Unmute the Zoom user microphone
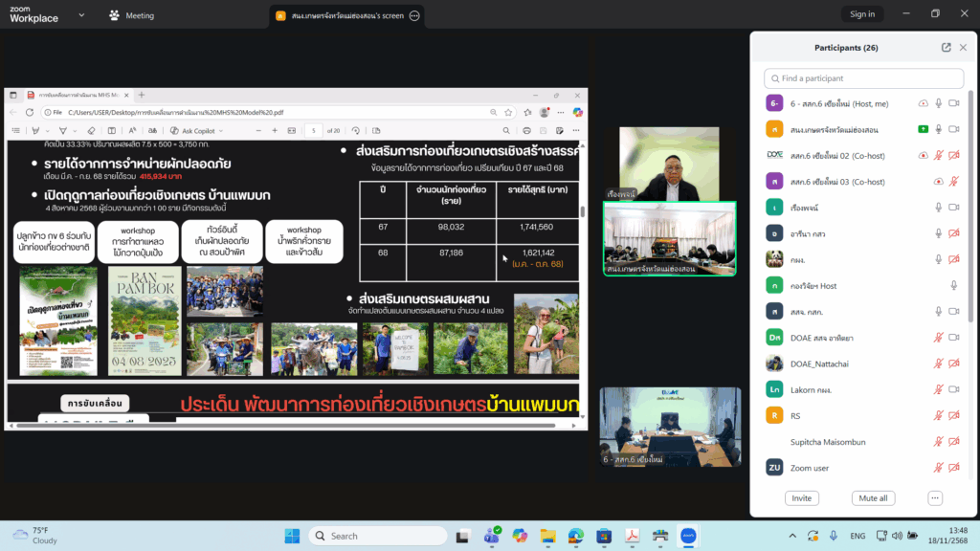This screenshot has height=551, width=980. coord(939,468)
